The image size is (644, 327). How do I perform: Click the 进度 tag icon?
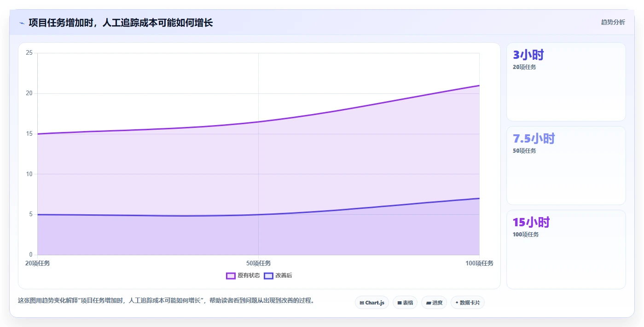tap(429, 303)
